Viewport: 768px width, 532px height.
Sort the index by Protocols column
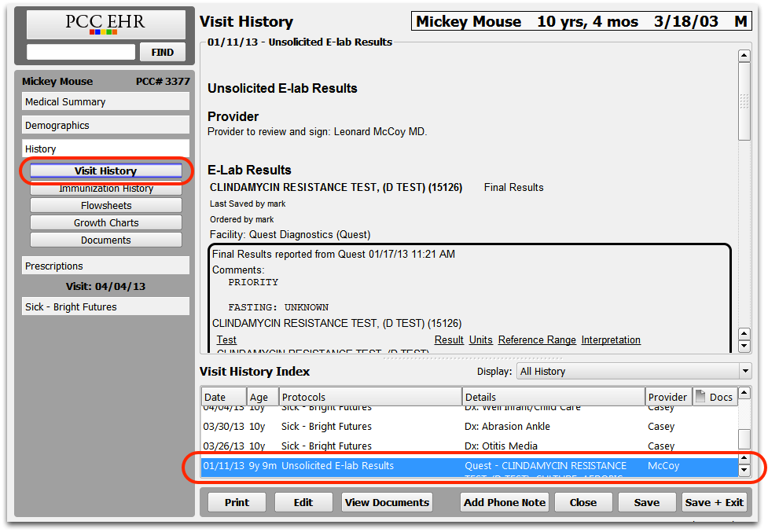(x=370, y=397)
